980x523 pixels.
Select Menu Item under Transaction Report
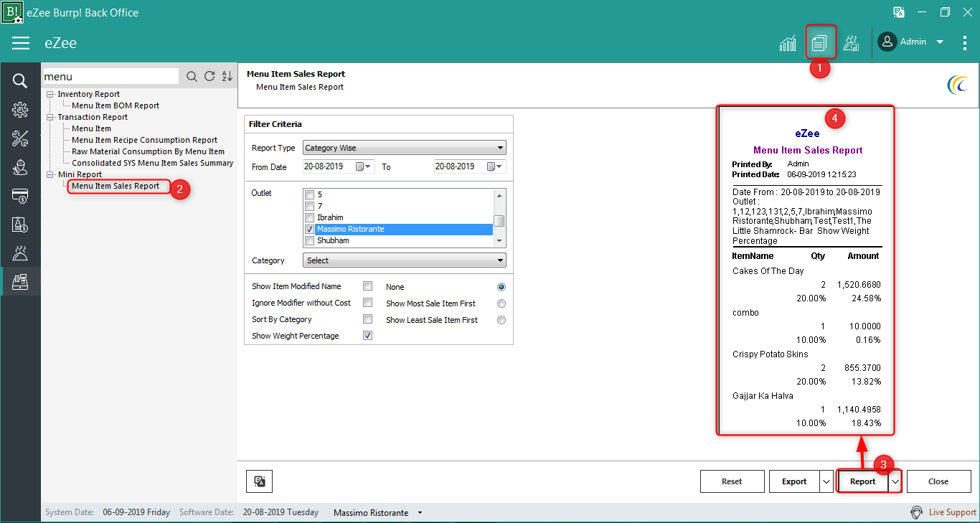[91, 128]
